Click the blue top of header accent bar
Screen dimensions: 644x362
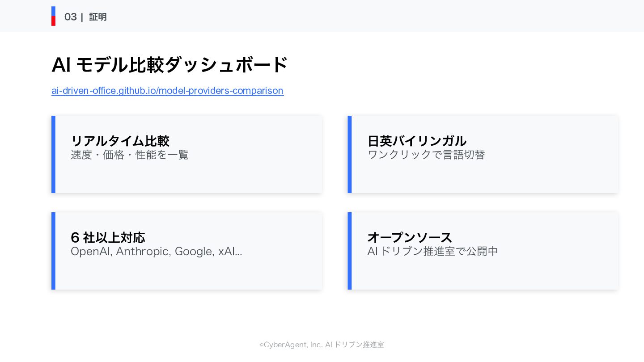[x=53, y=11]
